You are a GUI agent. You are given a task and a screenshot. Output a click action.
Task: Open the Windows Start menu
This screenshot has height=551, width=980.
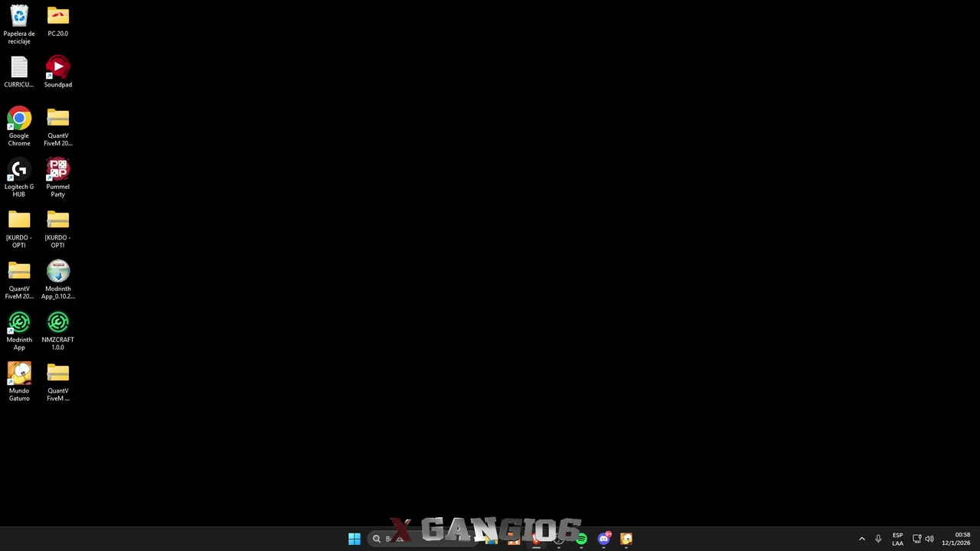(354, 539)
